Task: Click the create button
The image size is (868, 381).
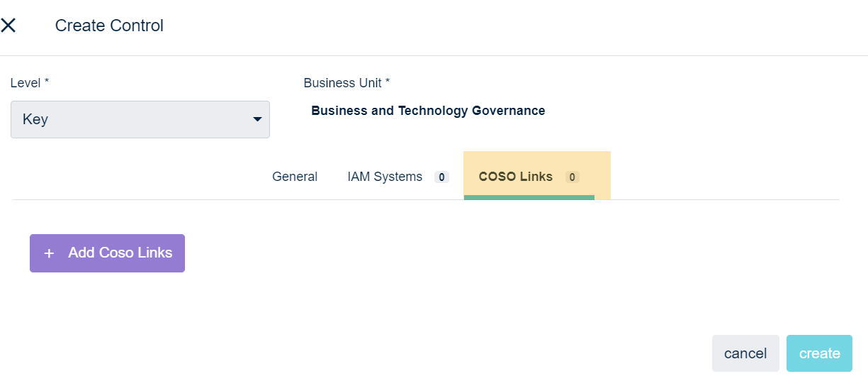Action: tap(819, 353)
